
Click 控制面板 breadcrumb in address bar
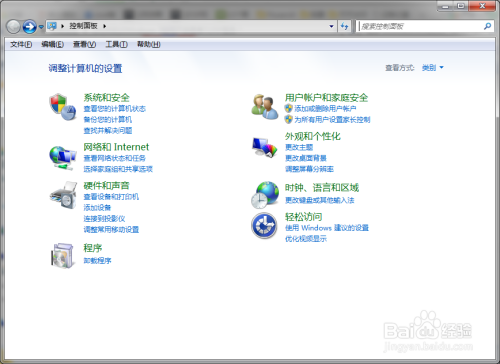[x=83, y=26]
